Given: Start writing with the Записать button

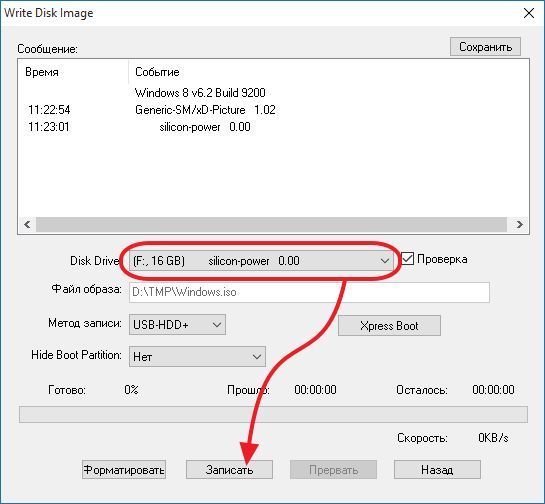Looking at the screenshot, I should (229, 470).
